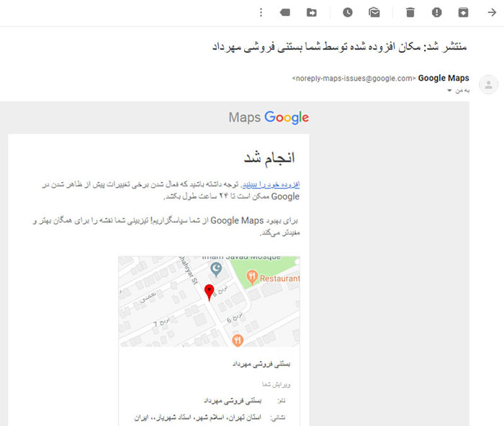Viewport: 504px width, 426px height.
Task: Click the Google Maps logo in email
Action: pos(269,117)
